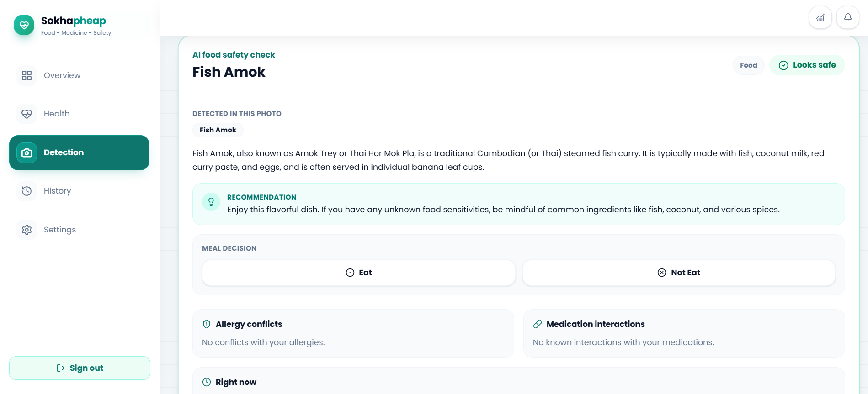The image size is (868, 394).
Task: Click the Detection camera icon
Action: pos(27,152)
